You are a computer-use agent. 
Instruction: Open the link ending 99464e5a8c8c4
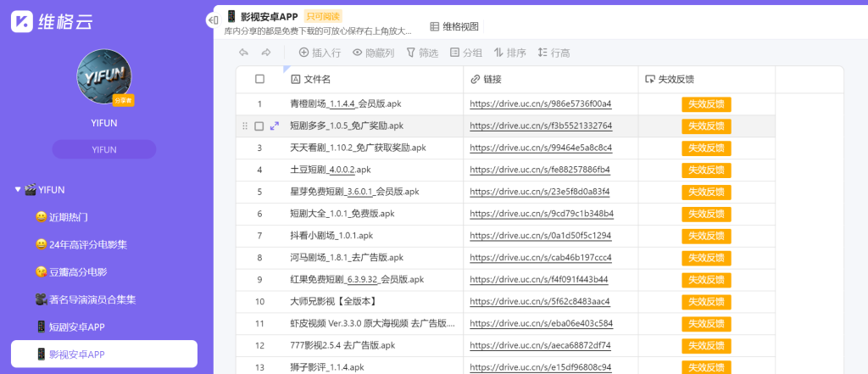(541, 148)
